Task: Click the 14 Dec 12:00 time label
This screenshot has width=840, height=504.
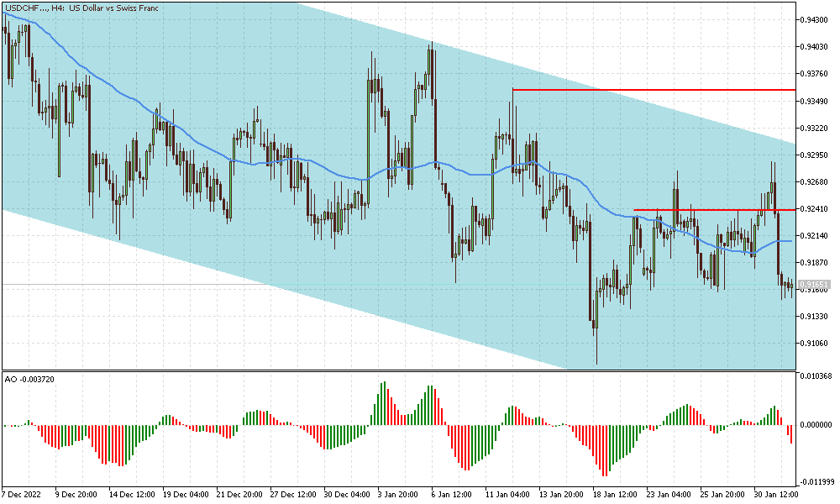Action: (132, 495)
